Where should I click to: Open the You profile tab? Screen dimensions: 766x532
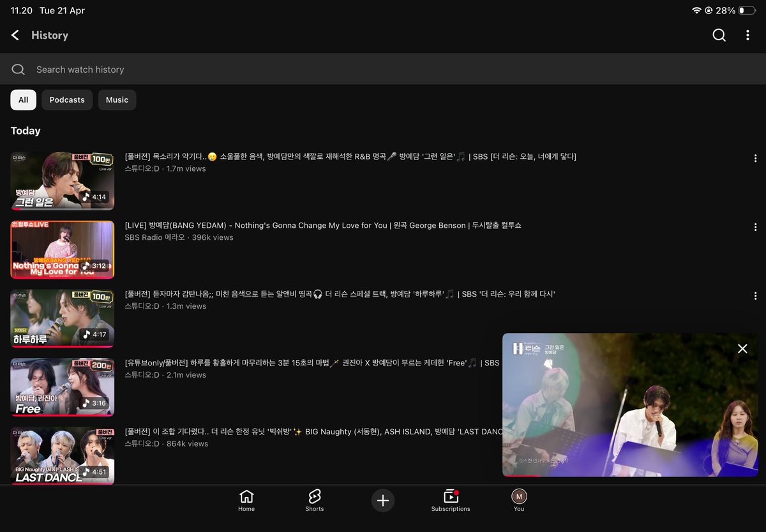coord(519,501)
